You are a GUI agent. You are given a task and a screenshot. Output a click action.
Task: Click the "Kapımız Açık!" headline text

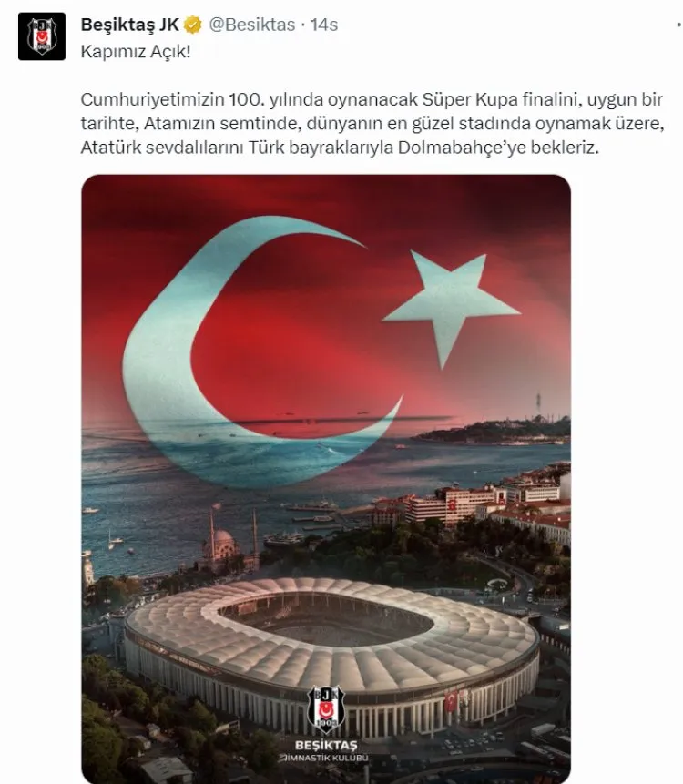point(136,52)
